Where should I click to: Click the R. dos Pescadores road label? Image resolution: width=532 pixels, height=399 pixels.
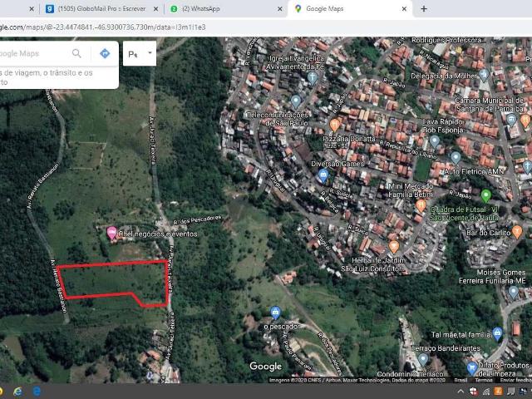198,219
